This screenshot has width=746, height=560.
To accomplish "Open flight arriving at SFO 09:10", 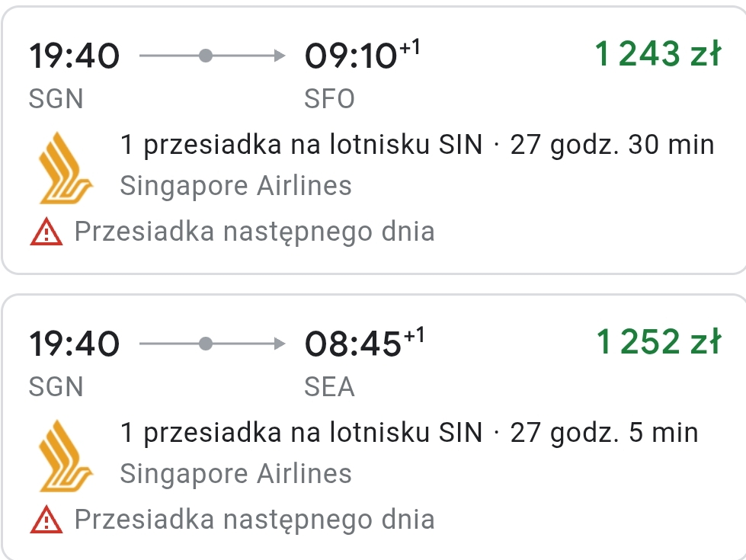I will 374,140.
